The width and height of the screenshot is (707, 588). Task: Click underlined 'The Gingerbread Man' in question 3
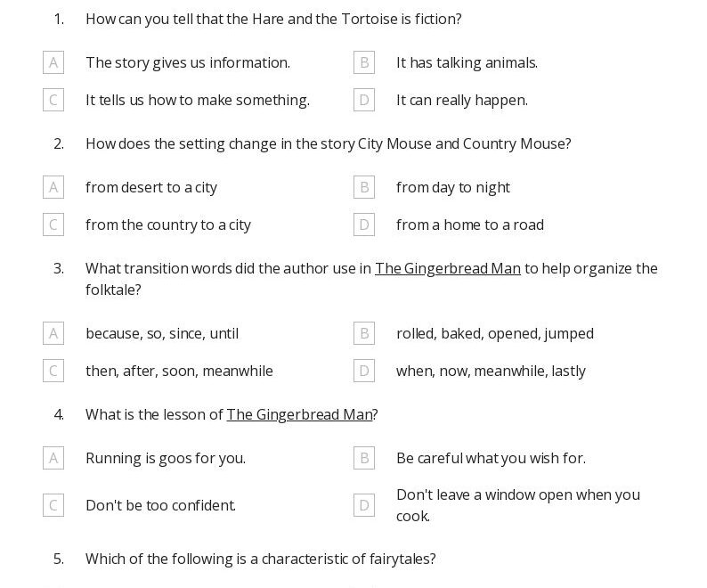(x=447, y=268)
